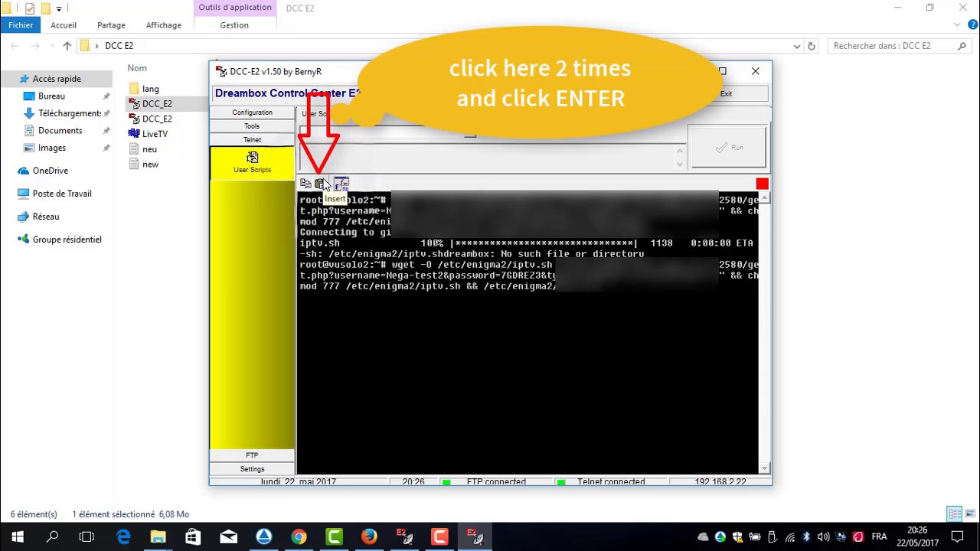
Task: Open the function keys icon in telnet toolbar
Action: tap(341, 184)
